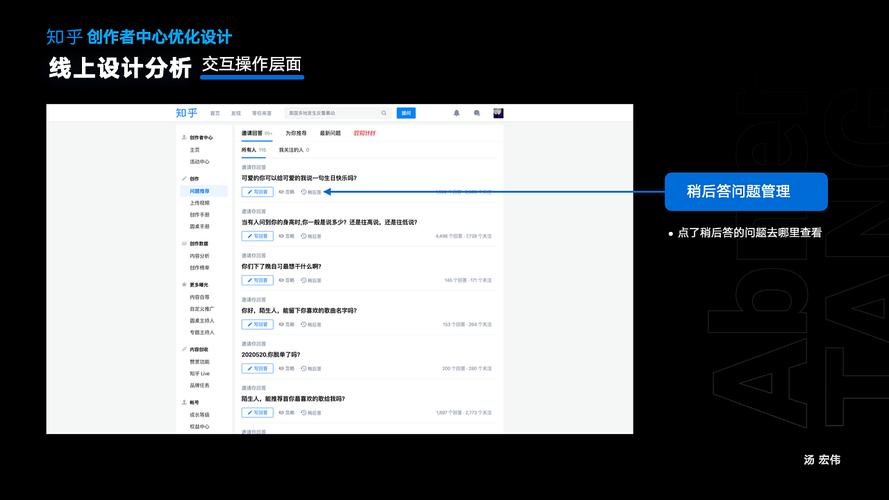Image resolution: width=889 pixels, height=500 pixels.
Task: Open 上传视频 in the sidebar
Action: [x=200, y=203]
